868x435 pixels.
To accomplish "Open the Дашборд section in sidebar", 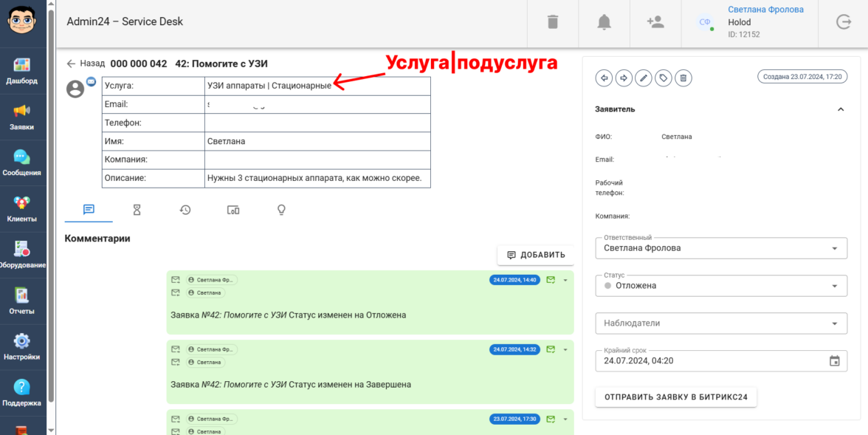I will (22, 71).
